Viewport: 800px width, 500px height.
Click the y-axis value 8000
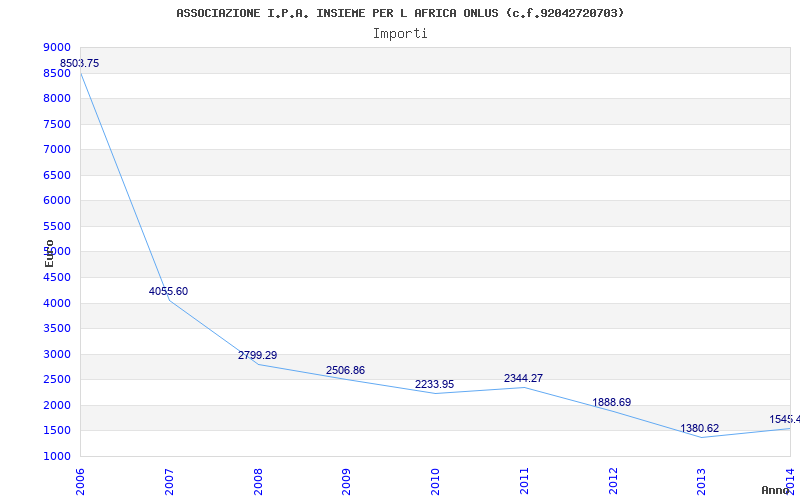coord(57,98)
